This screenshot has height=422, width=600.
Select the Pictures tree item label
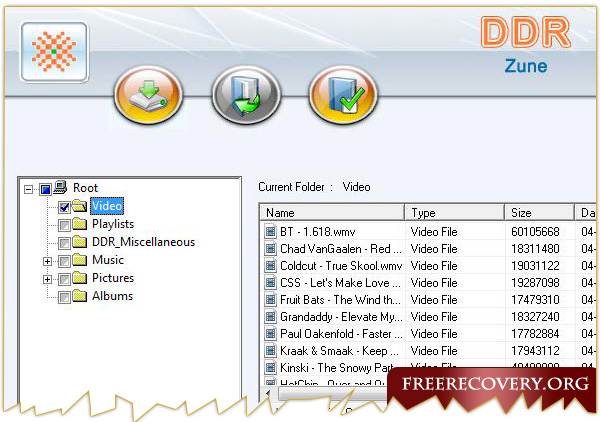pyautogui.click(x=113, y=278)
